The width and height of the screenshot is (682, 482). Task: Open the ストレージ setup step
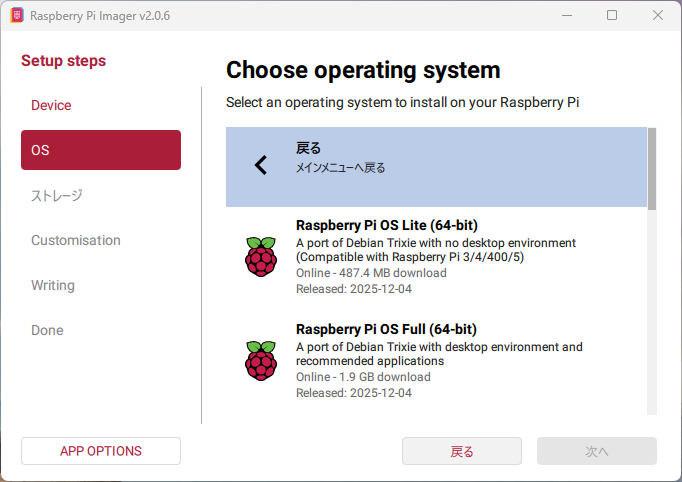[56, 195]
